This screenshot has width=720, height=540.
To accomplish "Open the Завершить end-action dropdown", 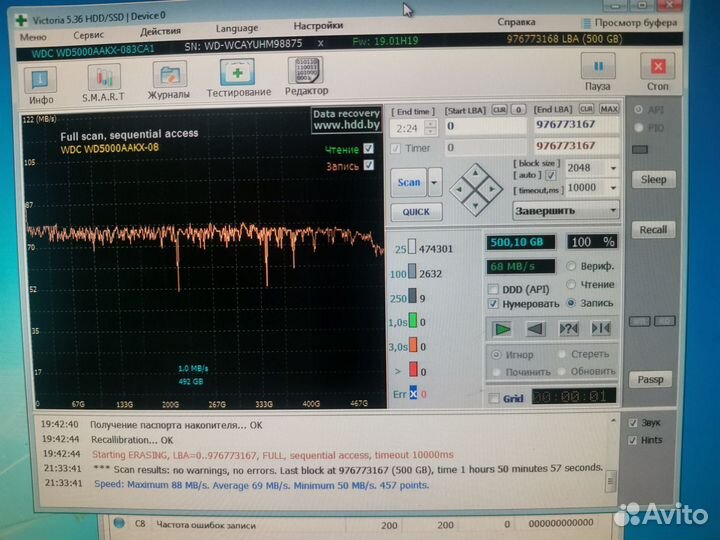I will (612, 211).
